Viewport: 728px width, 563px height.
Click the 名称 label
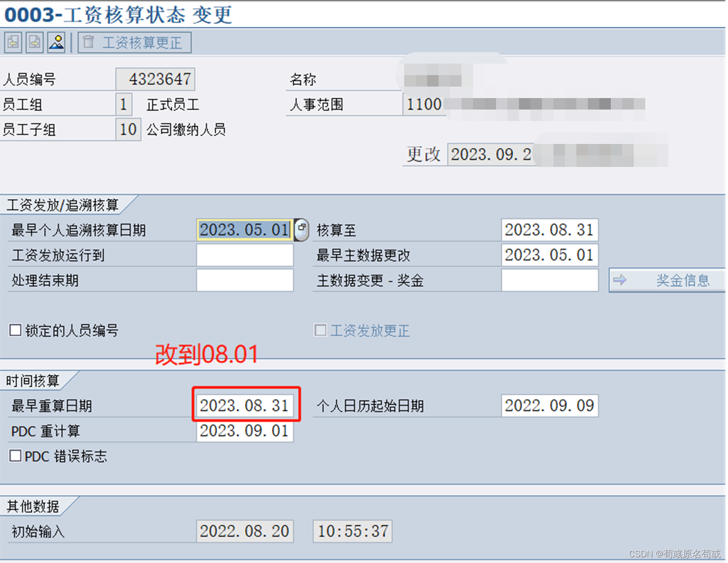pyautogui.click(x=303, y=79)
